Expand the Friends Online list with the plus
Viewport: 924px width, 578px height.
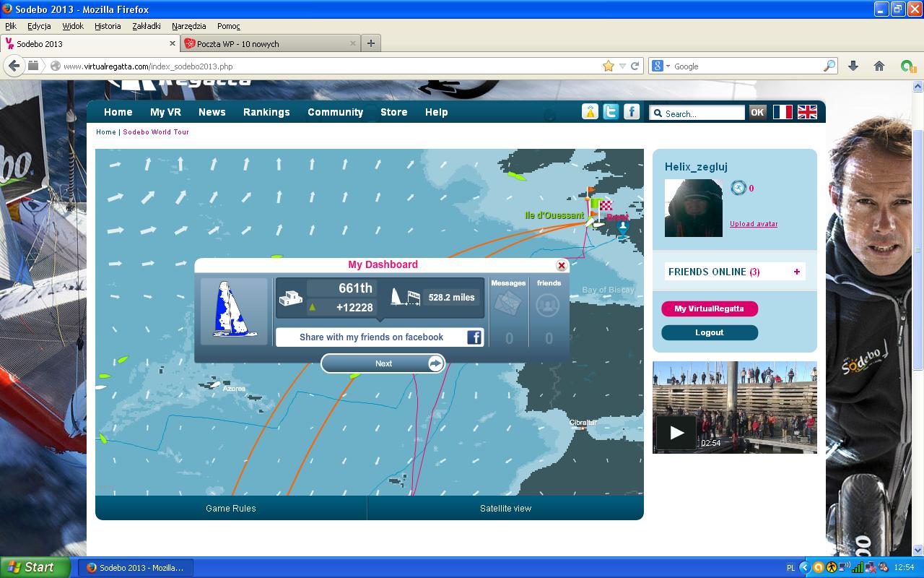(797, 272)
